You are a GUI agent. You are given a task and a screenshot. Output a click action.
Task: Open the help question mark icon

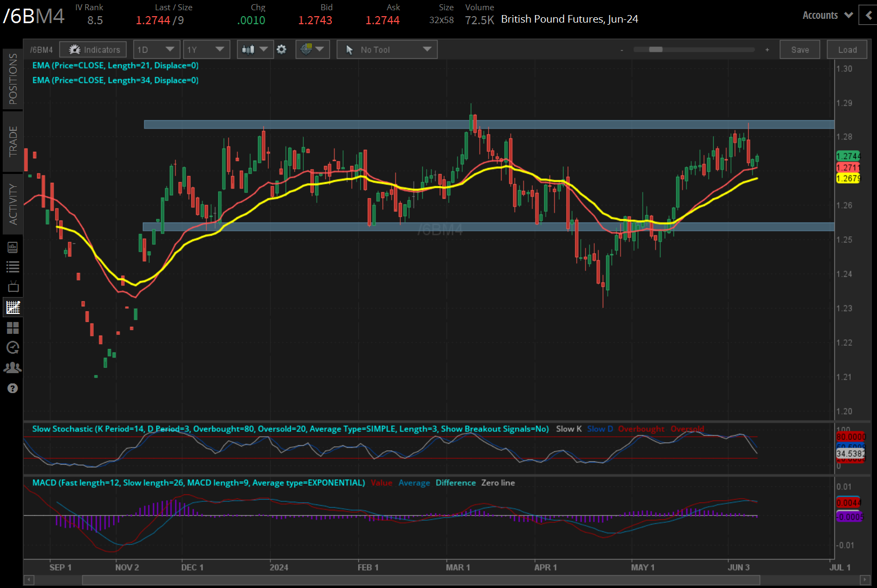pyautogui.click(x=13, y=388)
